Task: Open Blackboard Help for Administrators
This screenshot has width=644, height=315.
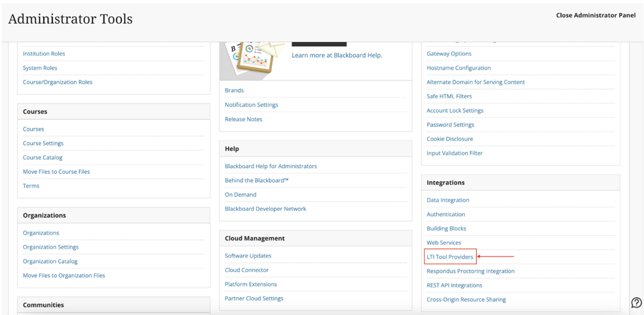Action: click(271, 166)
